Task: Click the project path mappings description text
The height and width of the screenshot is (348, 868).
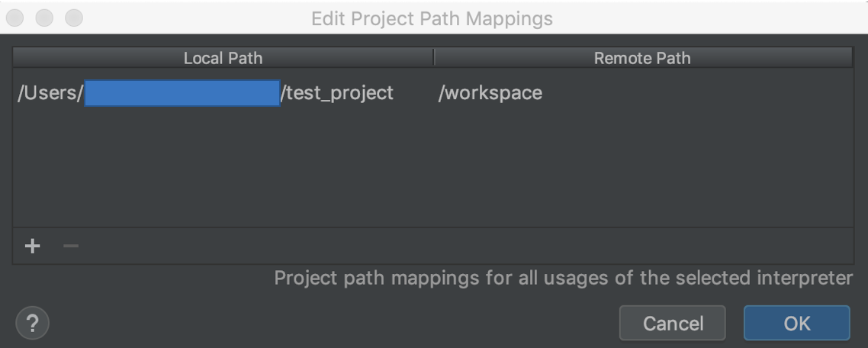Action: tap(563, 278)
